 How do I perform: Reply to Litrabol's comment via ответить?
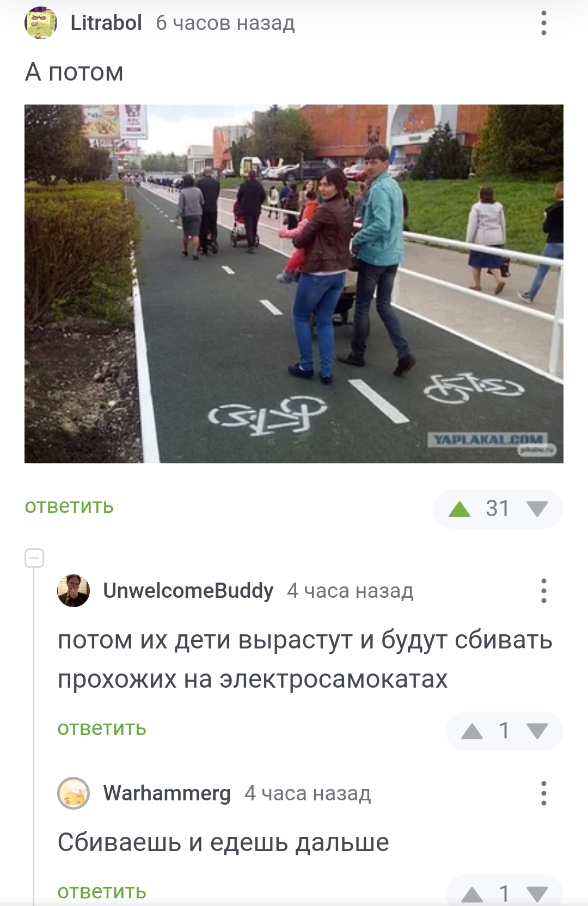[x=69, y=506]
